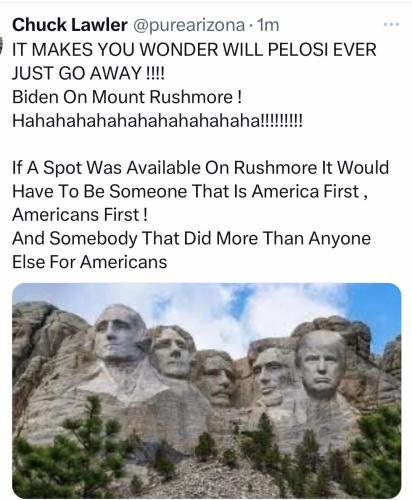Viewport: 412px width, 500px height.
Task: Open the three-dot more options menu
Action: click(x=391, y=24)
